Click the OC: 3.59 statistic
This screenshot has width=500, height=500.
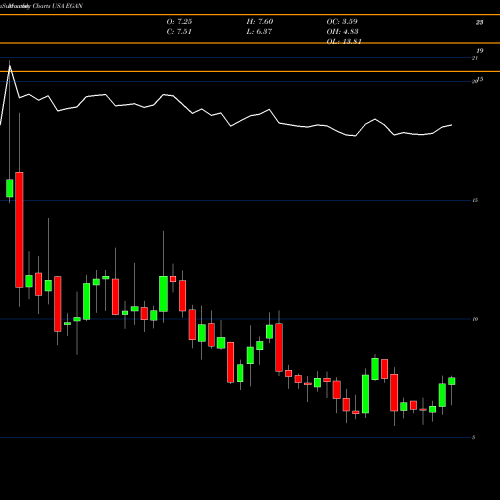(x=342, y=22)
